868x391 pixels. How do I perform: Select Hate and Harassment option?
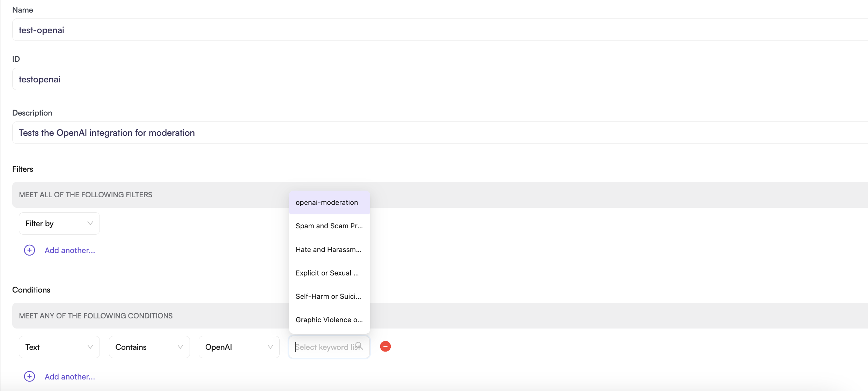click(x=328, y=249)
